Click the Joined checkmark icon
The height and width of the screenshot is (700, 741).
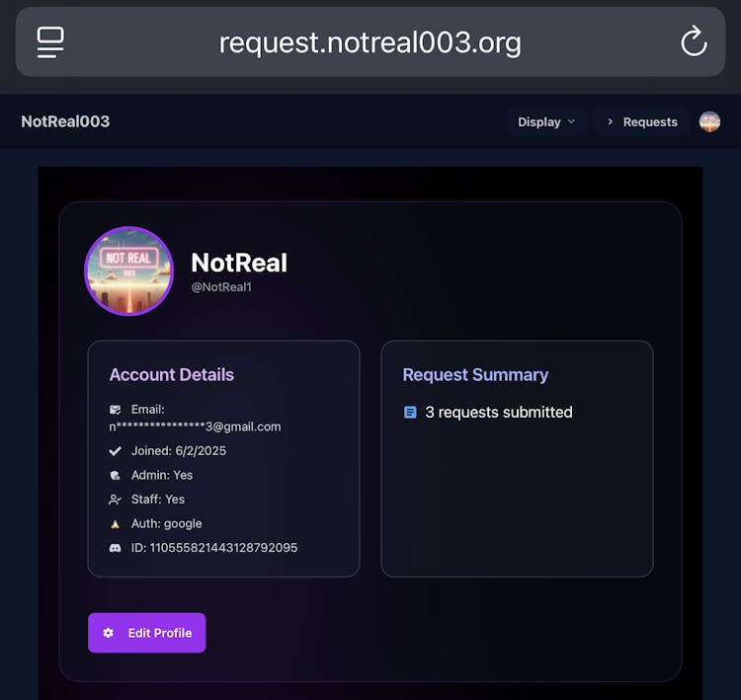[x=115, y=451]
